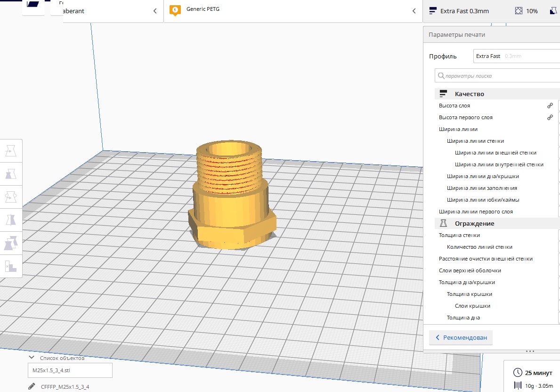Screen dimensions: 560x392
Task: Click the link icon beside Высота первого слоя
Action: 550,118
